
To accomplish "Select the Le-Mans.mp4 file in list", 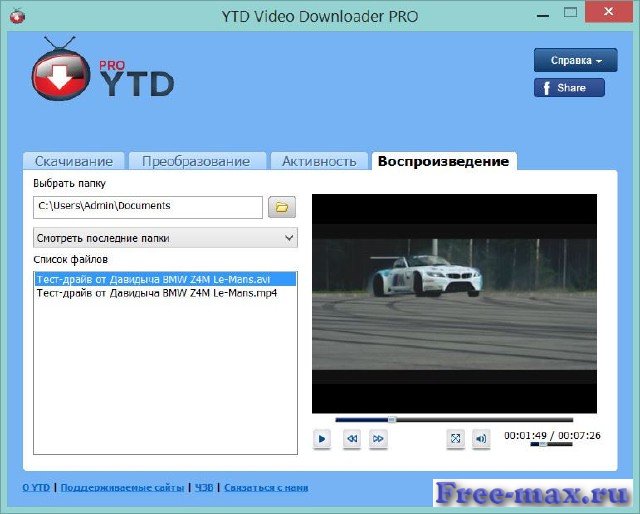I will pos(165,293).
